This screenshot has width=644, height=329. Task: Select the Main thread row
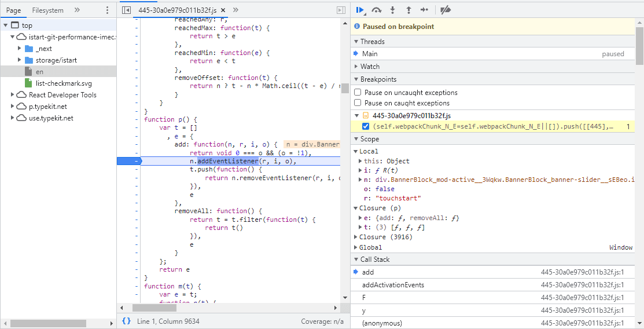pos(493,53)
